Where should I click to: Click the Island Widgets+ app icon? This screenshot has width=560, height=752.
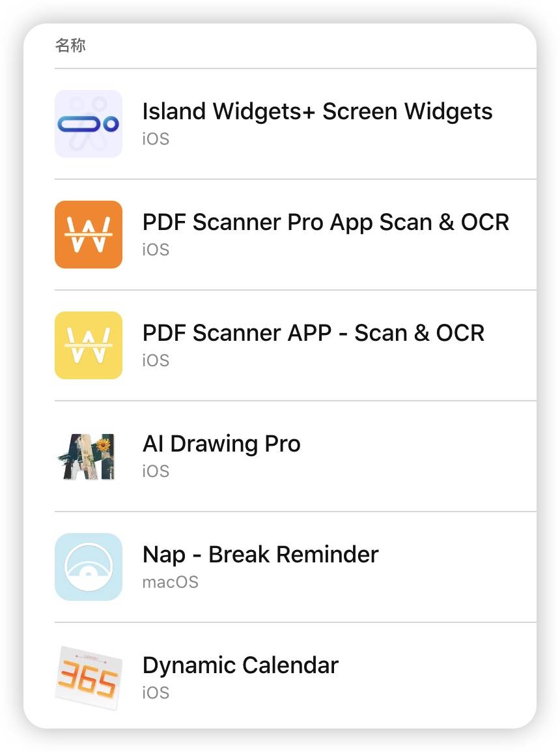tap(89, 124)
